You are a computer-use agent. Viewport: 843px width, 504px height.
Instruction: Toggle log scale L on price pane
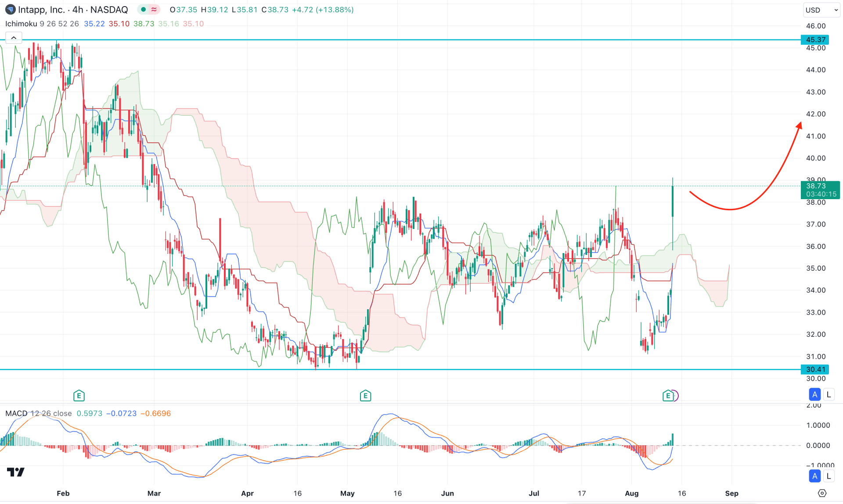tap(829, 394)
